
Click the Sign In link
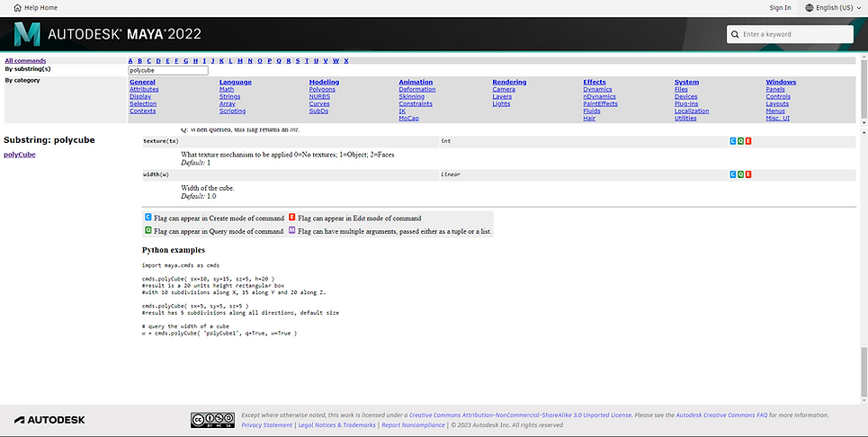pyautogui.click(x=780, y=8)
